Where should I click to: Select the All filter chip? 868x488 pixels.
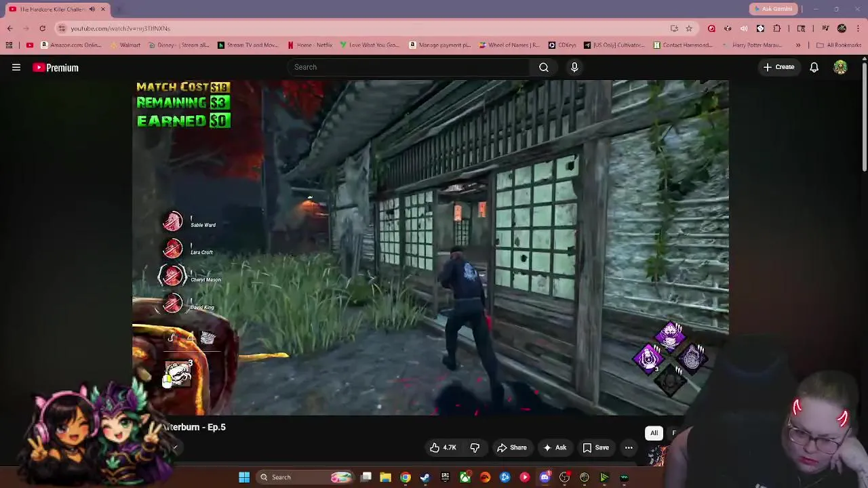[654, 433]
